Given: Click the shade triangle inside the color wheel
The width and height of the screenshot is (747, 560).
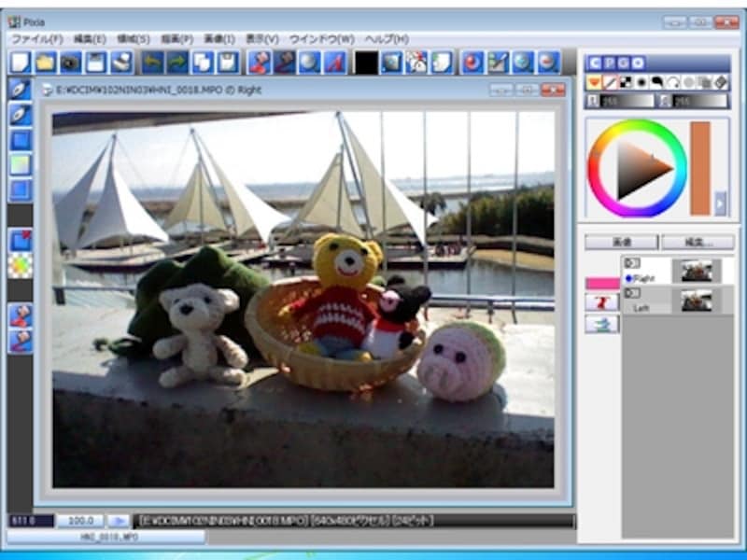Looking at the screenshot, I should tap(641, 170).
